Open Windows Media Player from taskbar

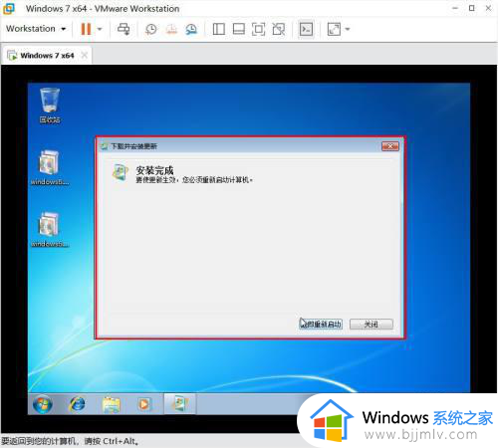pyautogui.click(x=144, y=404)
